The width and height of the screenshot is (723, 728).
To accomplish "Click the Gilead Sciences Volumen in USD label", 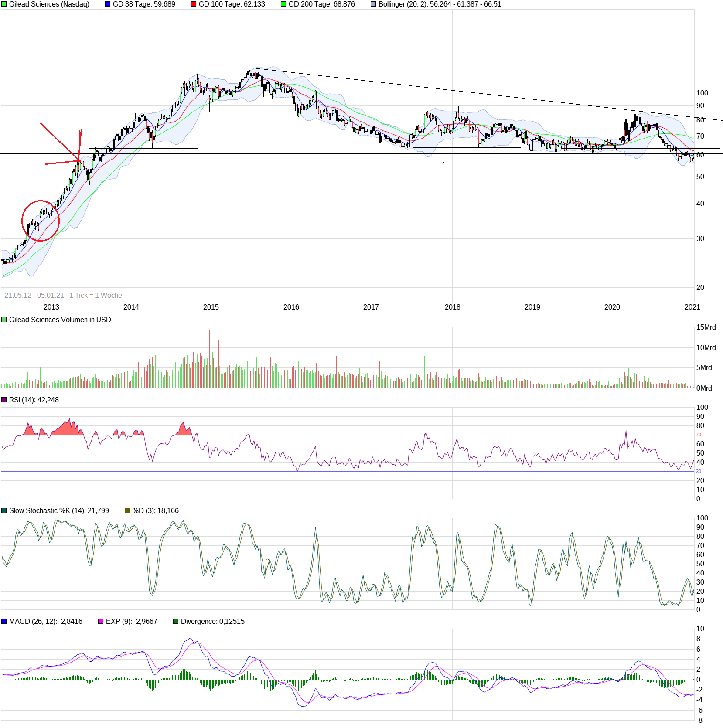I will click(60, 320).
